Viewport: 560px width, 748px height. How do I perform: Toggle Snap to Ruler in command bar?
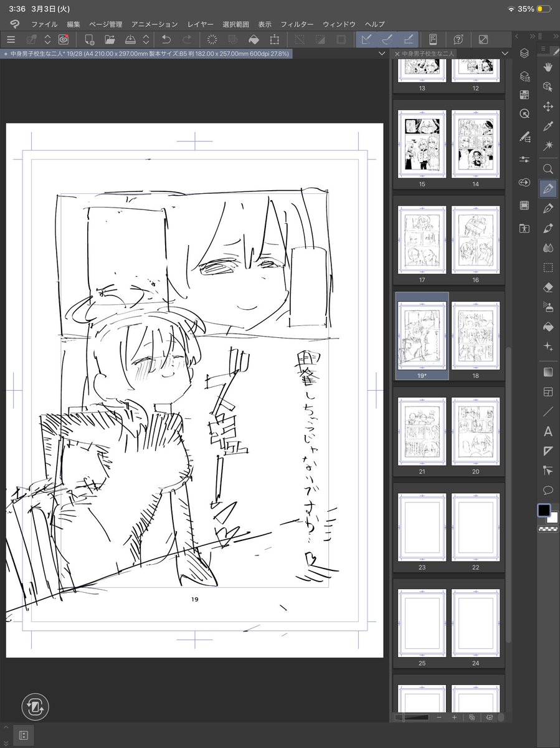point(366,39)
